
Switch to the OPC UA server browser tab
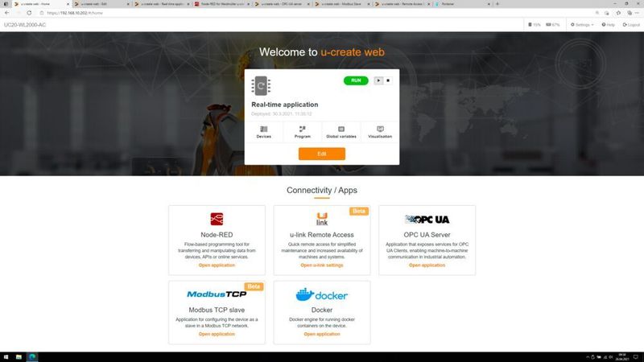[x=283, y=4]
